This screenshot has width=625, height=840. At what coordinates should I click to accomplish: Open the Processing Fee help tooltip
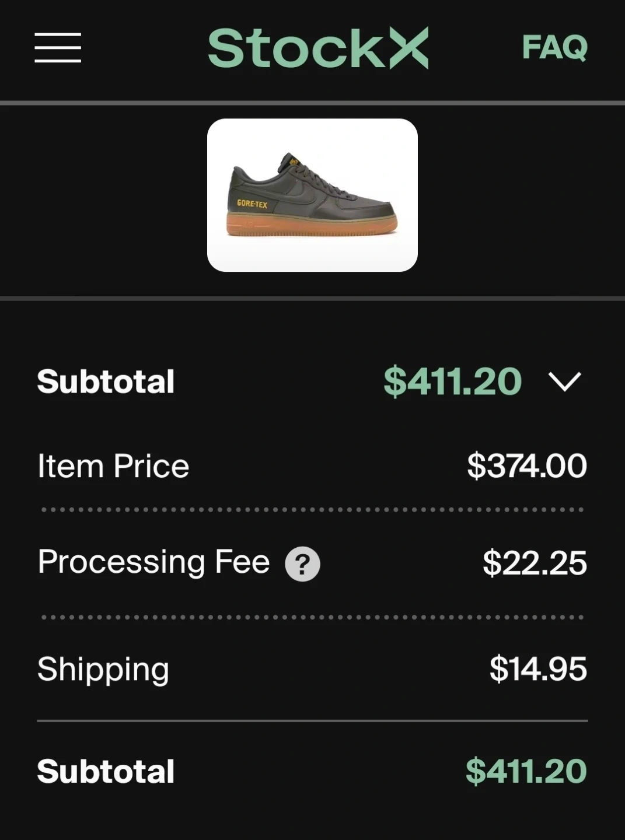pos(302,564)
